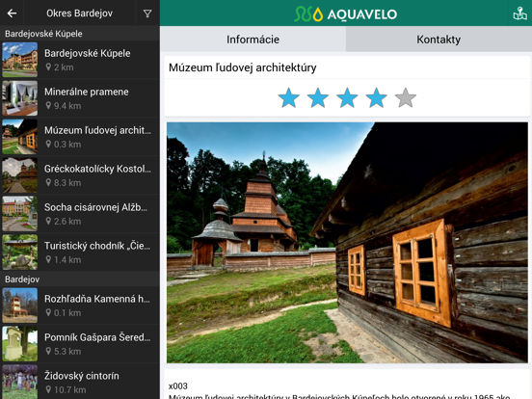This screenshot has height=399, width=532.
Task: Rate with the fourth star
Action: pos(376,98)
